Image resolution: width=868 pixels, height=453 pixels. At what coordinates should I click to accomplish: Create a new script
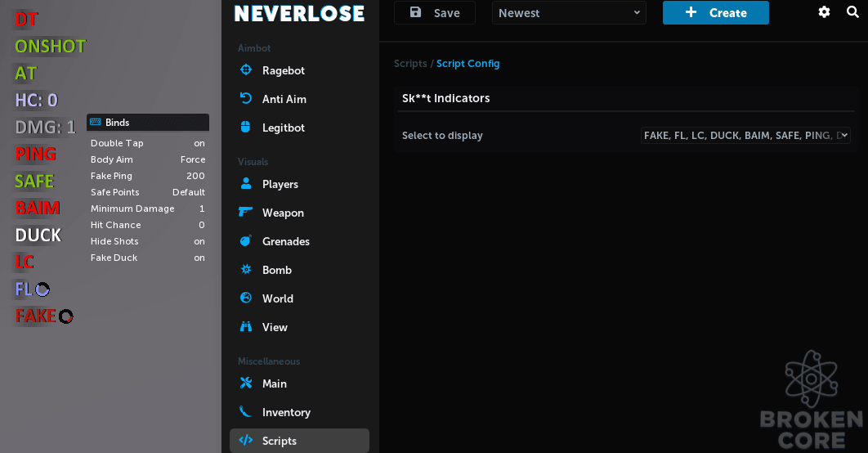[716, 13]
